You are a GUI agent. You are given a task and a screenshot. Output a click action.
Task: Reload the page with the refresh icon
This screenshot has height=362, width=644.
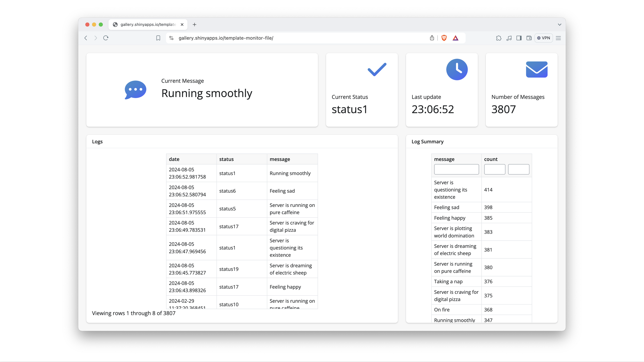tap(106, 38)
